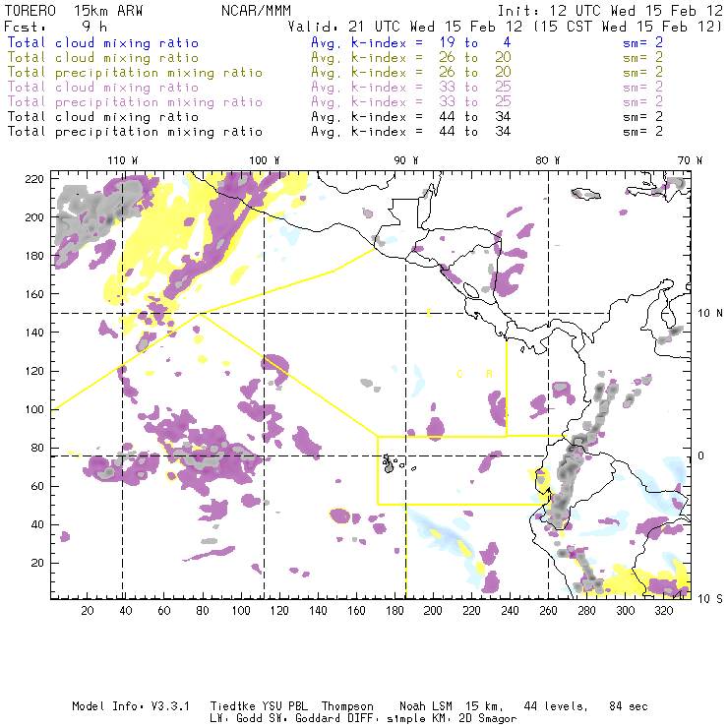Click the "Fcst: 9 h" forecast hour text

(x=56, y=27)
